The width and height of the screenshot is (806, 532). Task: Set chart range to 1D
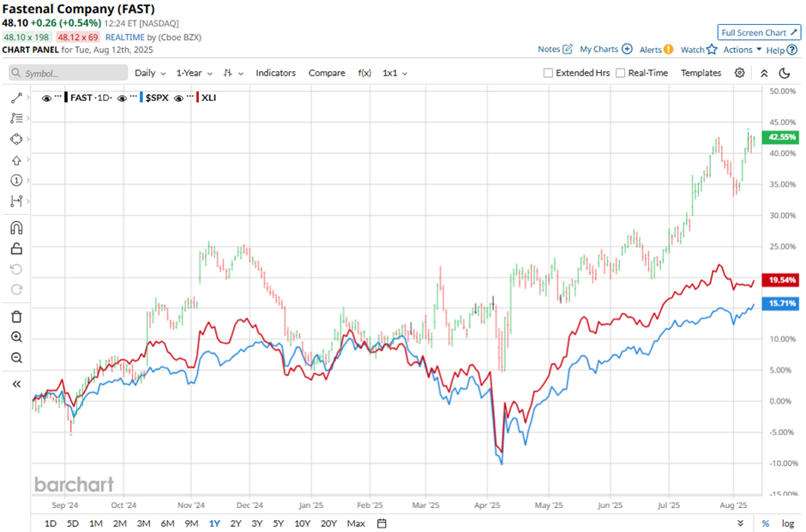click(51, 523)
